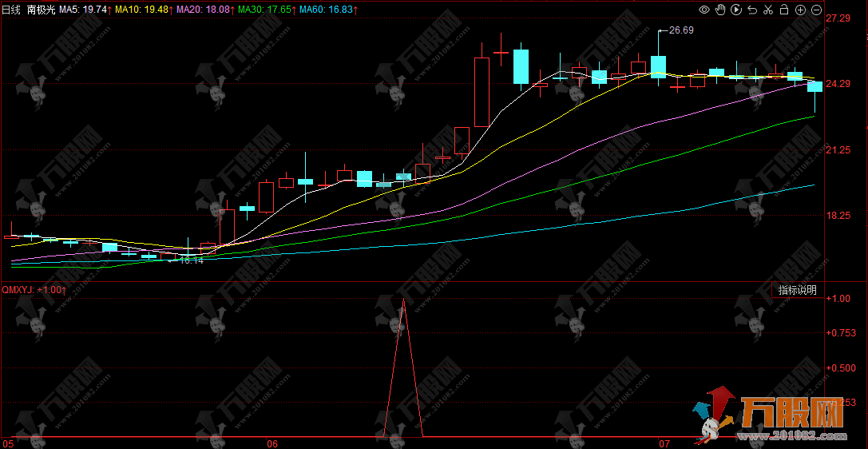
Task: Select the MA20: 18.08 label
Action: pos(204,10)
